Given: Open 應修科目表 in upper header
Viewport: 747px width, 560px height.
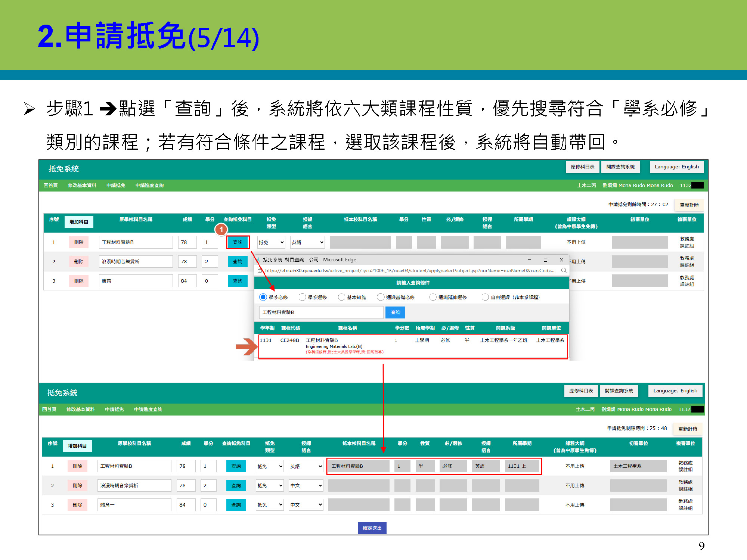Looking at the screenshot, I should pyautogui.click(x=582, y=167).
